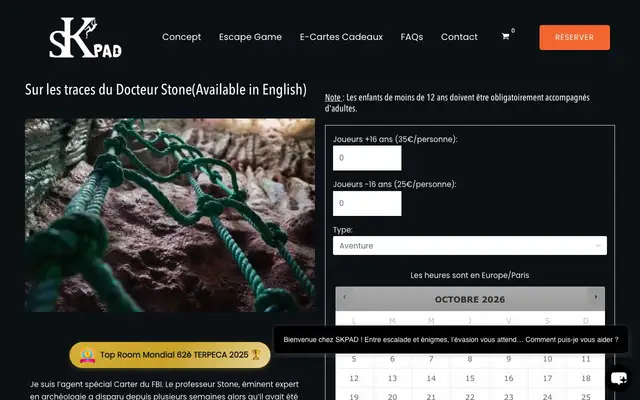Click the paragraph starting Je suis l'agent spécial Carter

coord(164,390)
